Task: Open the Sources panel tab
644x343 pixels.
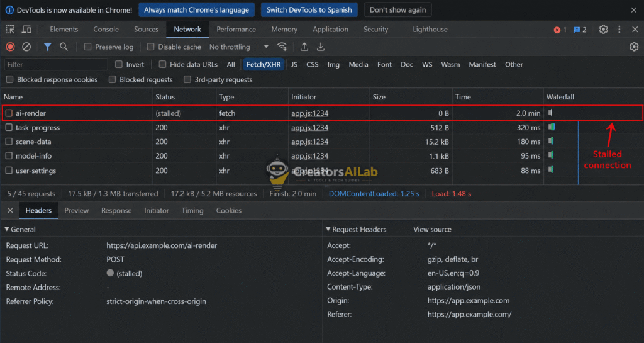Action: (x=146, y=29)
